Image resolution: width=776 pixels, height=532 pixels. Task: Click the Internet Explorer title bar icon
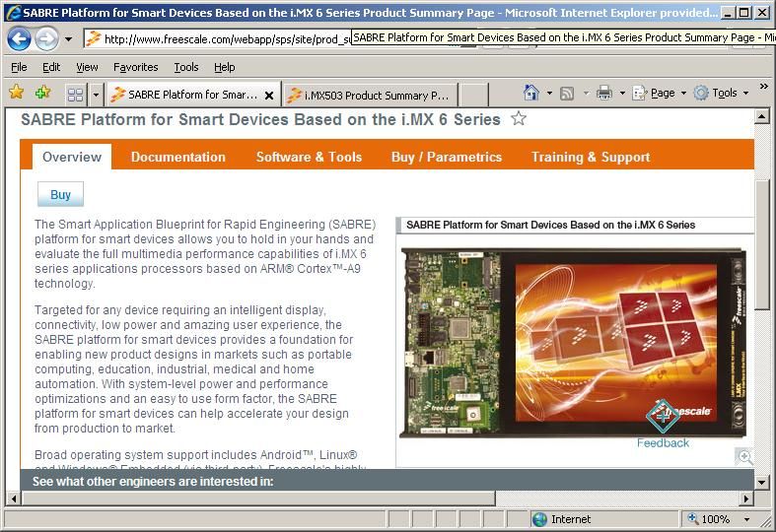coord(14,12)
